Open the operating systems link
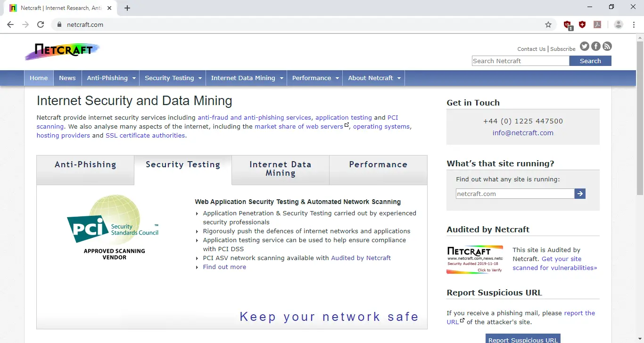The width and height of the screenshot is (644, 343). point(381,126)
